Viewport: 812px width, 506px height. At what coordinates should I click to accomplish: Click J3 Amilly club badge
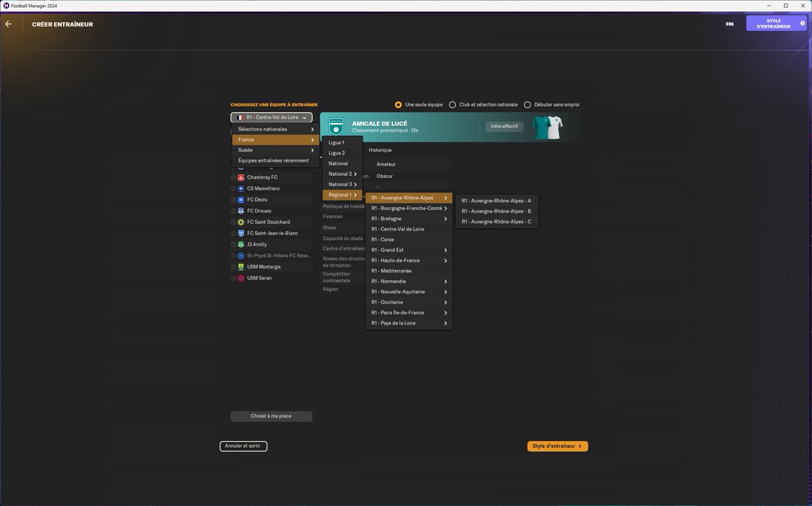point(241,244)
